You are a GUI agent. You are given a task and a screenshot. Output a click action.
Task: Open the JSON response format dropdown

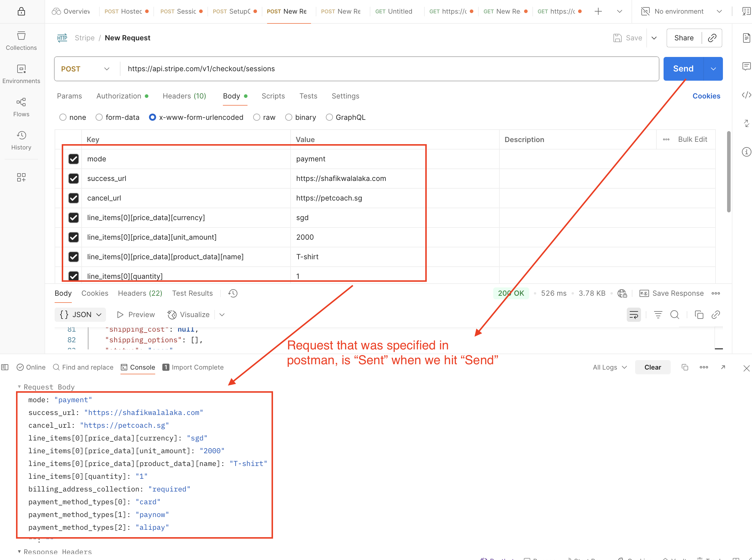[80, 315]
